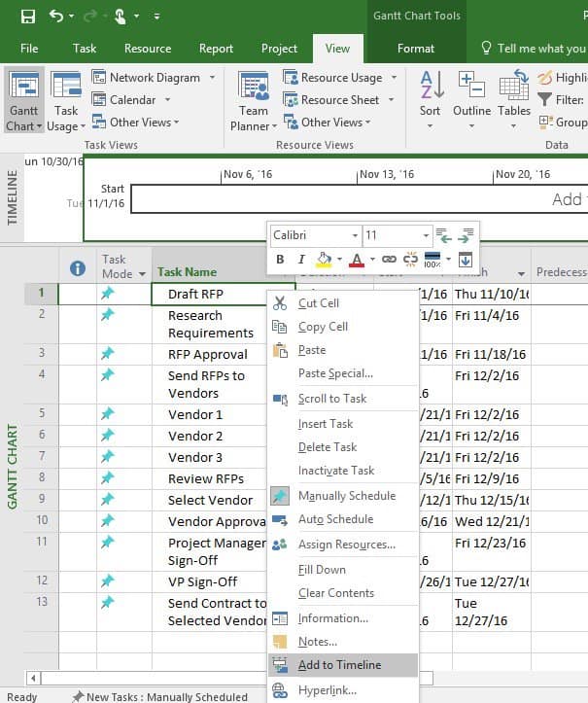Click the Save icon in the title bar

(x=27, y=17)
